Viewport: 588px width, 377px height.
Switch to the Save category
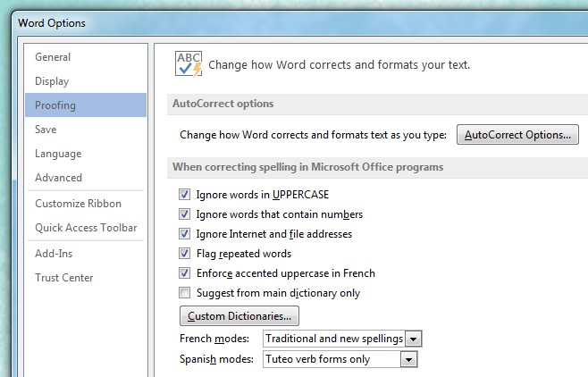coord(86,130)
